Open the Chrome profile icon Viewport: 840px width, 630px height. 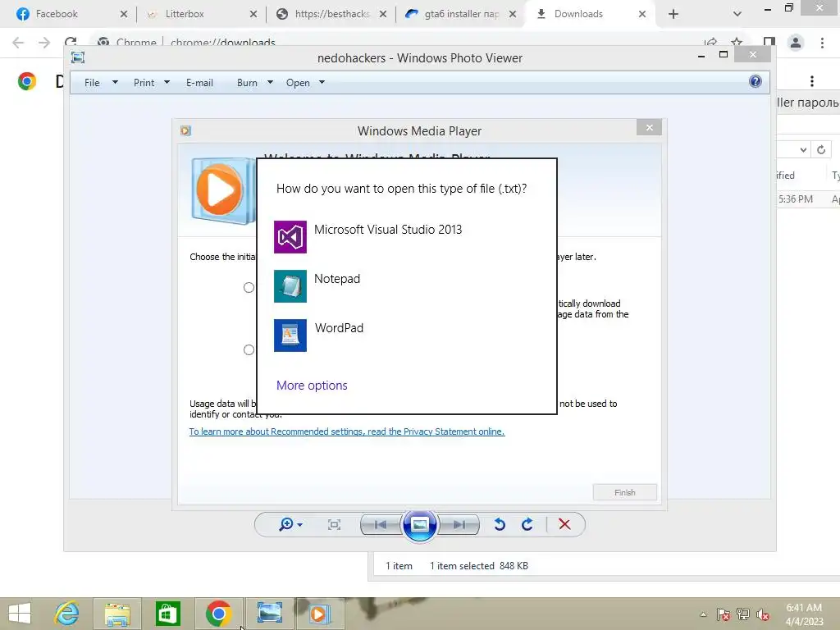pos(796,43)
